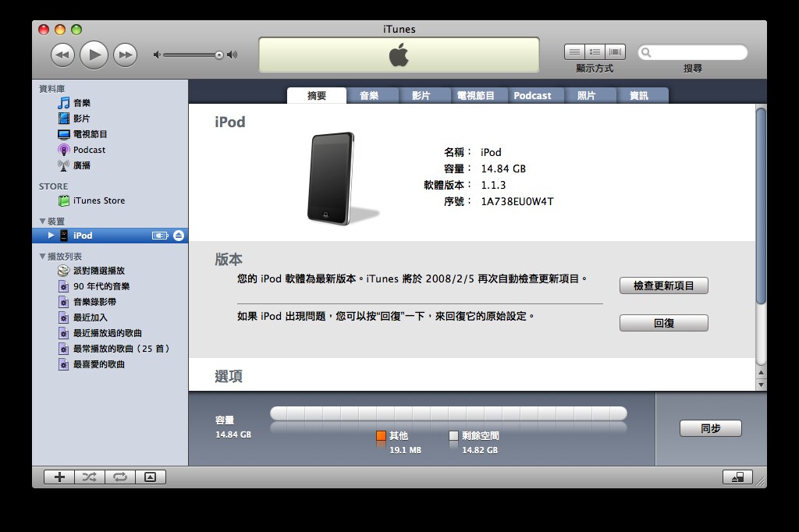799x532 pixels.
Task: Collapse the 播放列表 section
Action: [42, 256]
